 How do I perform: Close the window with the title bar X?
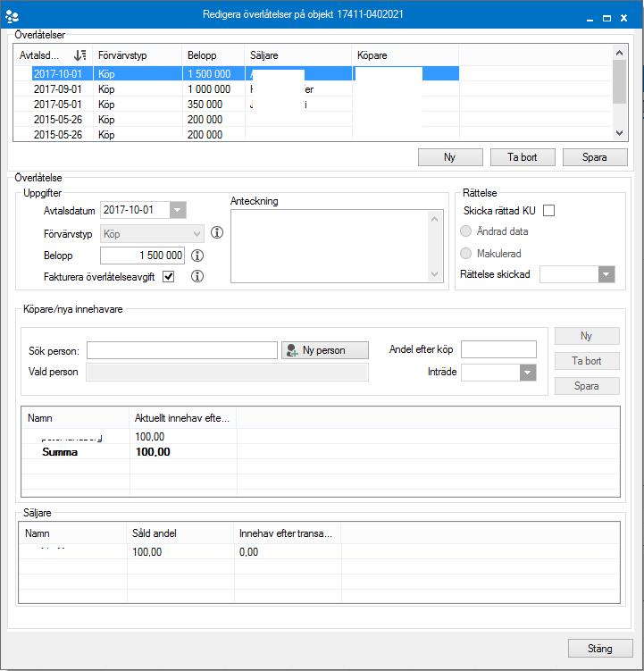coord(623,18)
